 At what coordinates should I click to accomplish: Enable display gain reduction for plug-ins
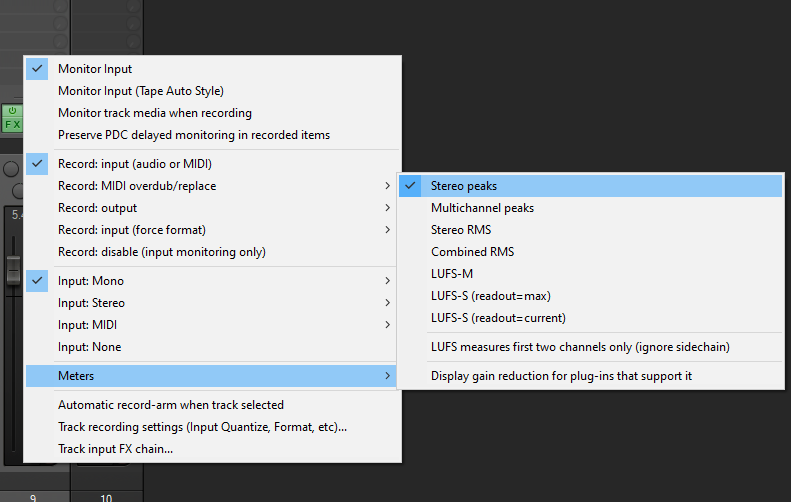click(x=561, y=376)
